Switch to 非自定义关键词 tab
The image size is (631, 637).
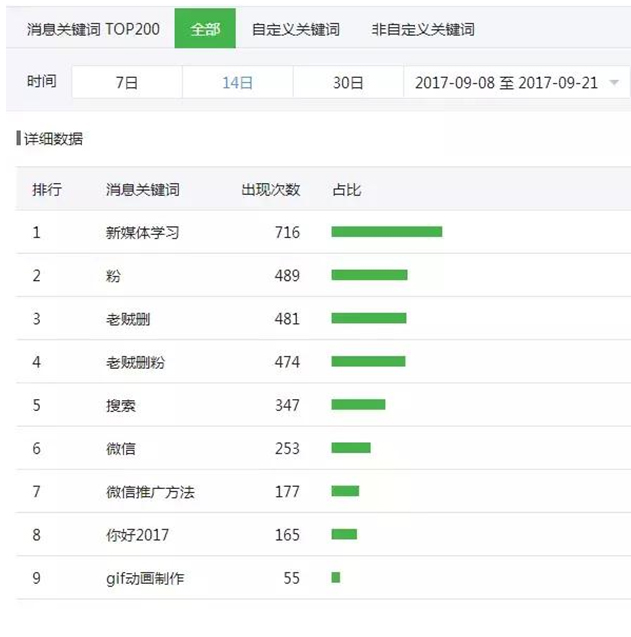pos(422,29)
